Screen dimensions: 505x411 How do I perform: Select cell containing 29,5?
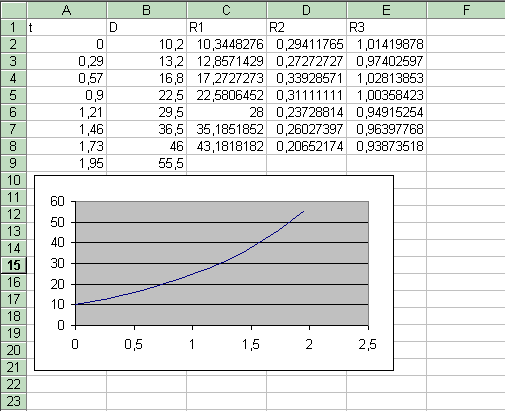(147, 112)
